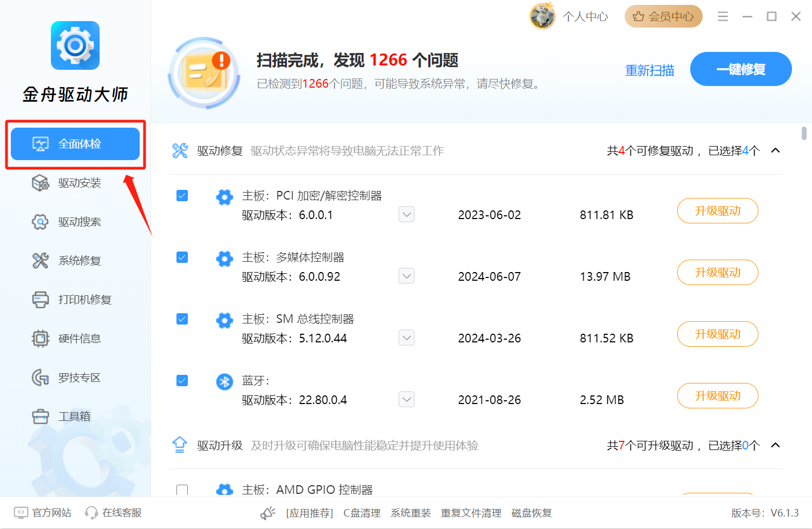Click 升级驱动 for PCI 加密/解密控制器
This screenshot has width=812, height=529.
[718, 211]
